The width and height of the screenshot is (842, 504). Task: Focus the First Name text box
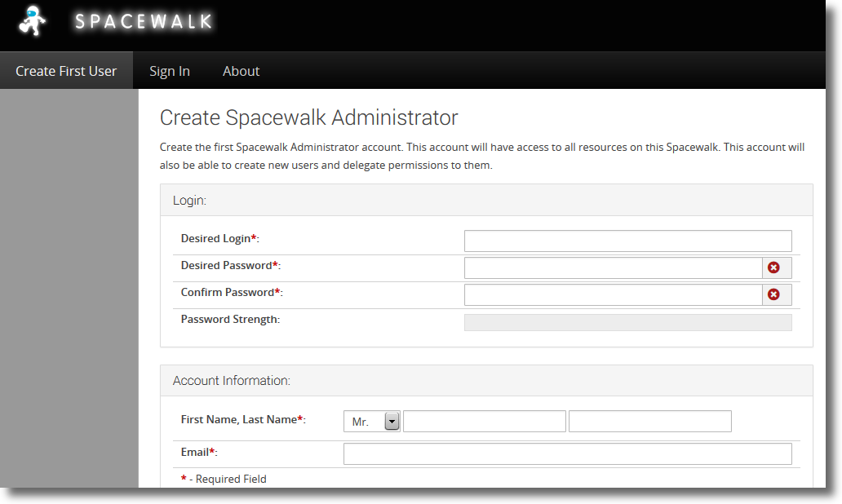[485, 422]
